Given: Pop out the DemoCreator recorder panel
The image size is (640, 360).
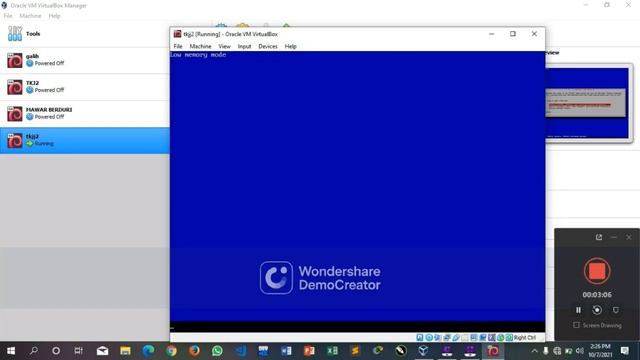Looking at the screenshot, I should pyautogui.click(x=599, y=237).
